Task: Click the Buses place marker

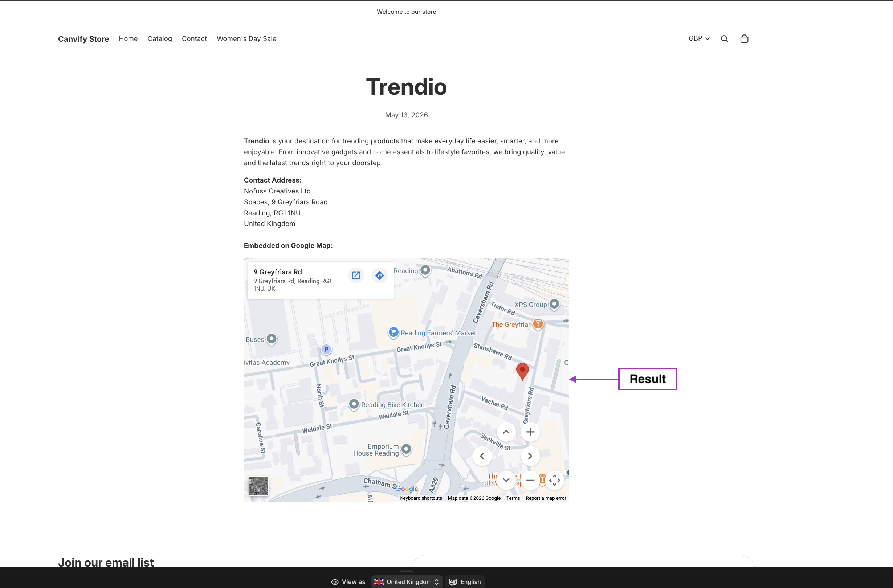Action: (x=272, y=339)
